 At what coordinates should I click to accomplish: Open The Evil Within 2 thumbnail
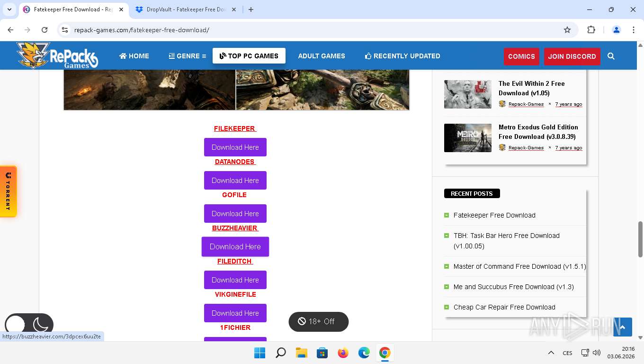click(x=468, y=94)
